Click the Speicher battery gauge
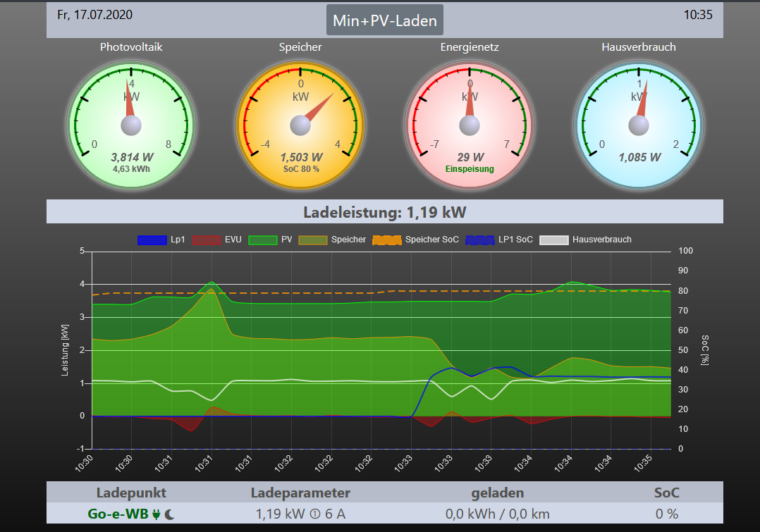This screenshot has height=532, width=760. [300, 124]
